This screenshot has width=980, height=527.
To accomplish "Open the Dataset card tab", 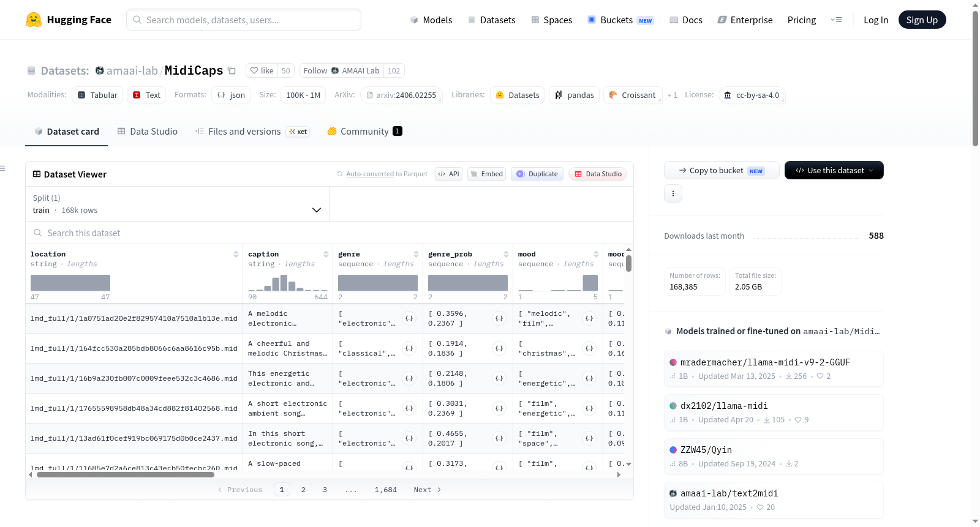I will pos(66,132).
